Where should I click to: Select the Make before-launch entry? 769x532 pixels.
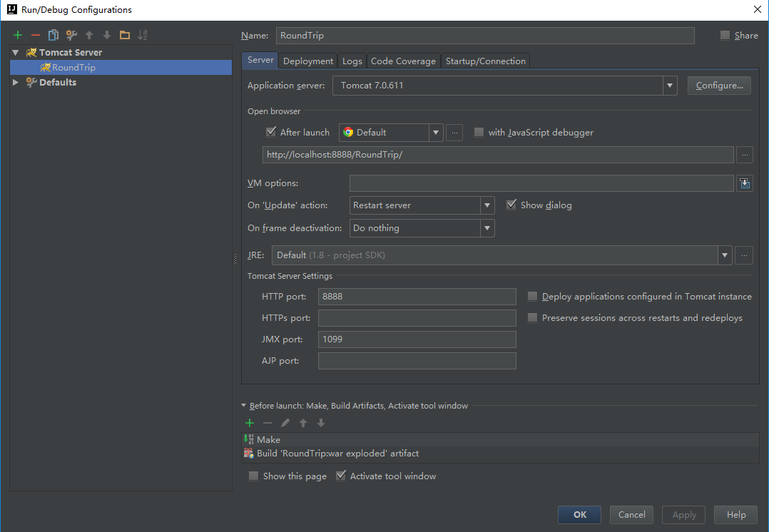pos(500,439)
